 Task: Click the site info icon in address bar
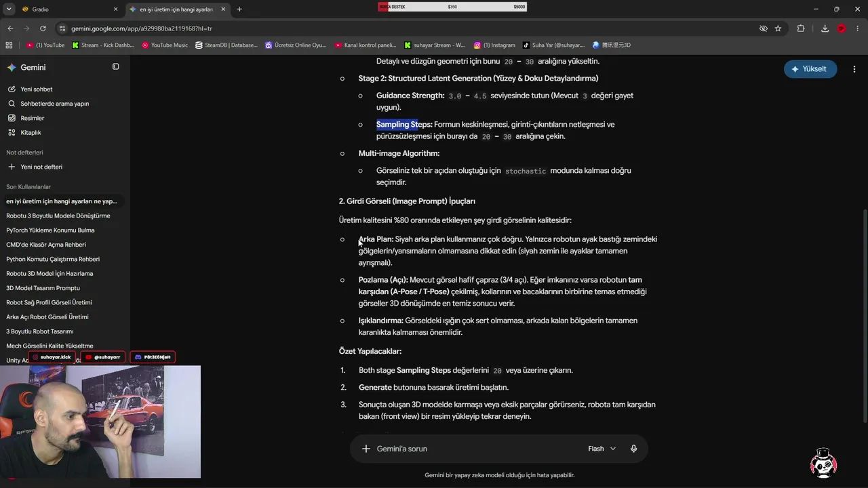pos(62,28)
